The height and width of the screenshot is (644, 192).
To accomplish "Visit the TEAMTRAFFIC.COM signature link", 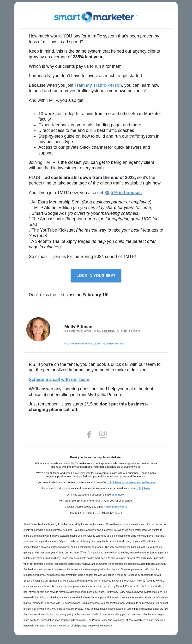I will click(x=113, y=344).
